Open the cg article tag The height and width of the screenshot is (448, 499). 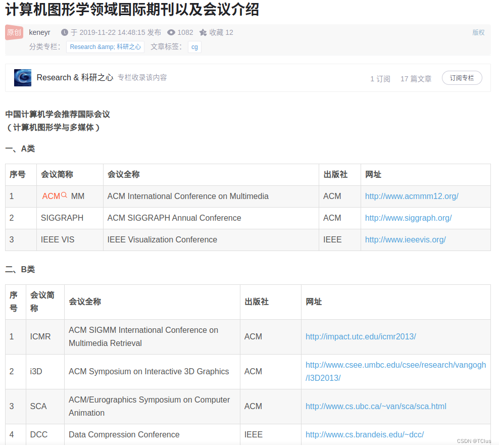[194, 47]
